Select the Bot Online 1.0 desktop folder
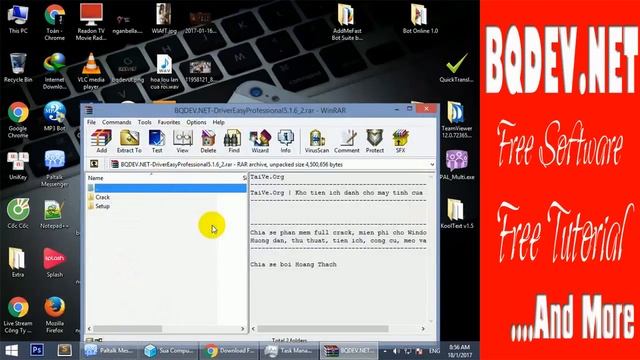The width and height of the screenshot is (640, 360). click(420, 19)
